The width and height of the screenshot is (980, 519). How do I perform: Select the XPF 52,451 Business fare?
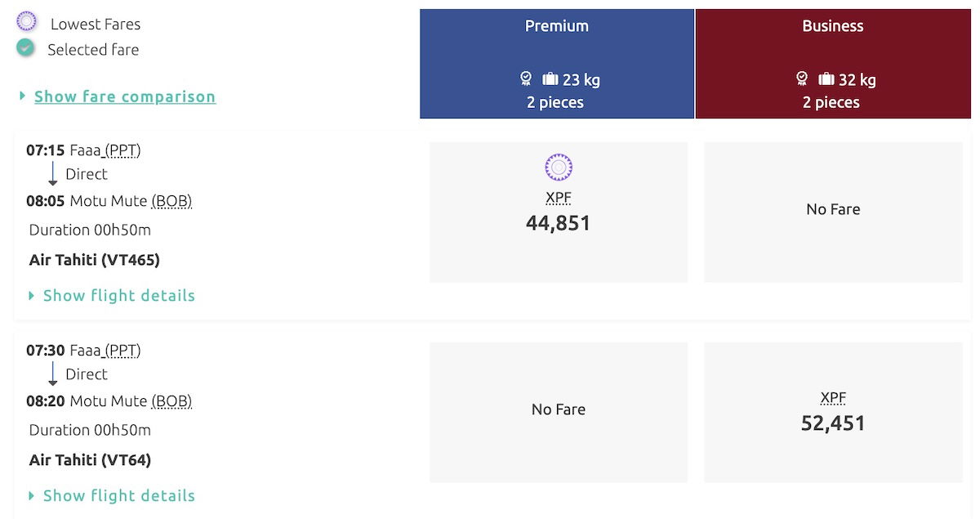pyautogui.click(x=833, y=413)
